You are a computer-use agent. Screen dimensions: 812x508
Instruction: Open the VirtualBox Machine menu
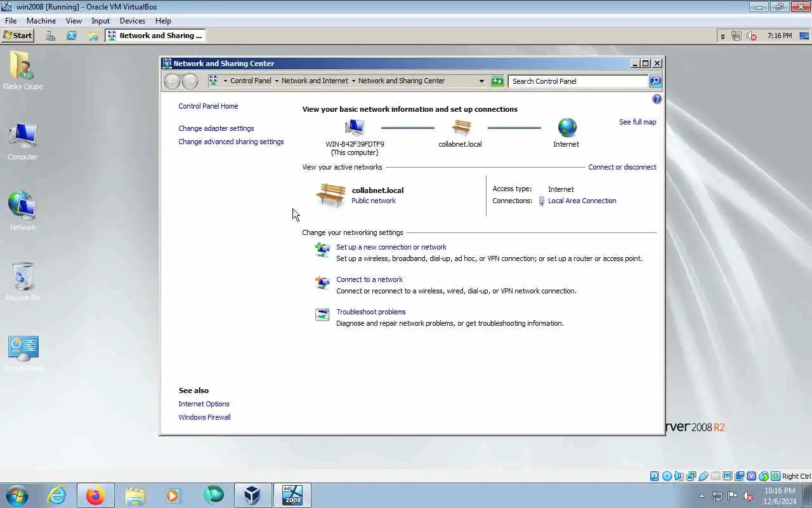pyautogui.click(x=41, y=21)
